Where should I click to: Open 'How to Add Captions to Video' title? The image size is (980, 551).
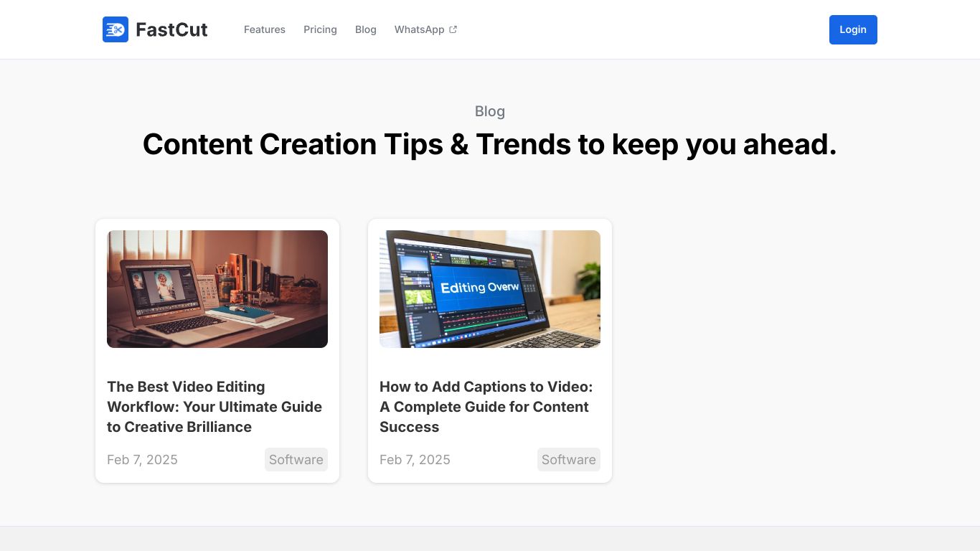click(486, 407)
